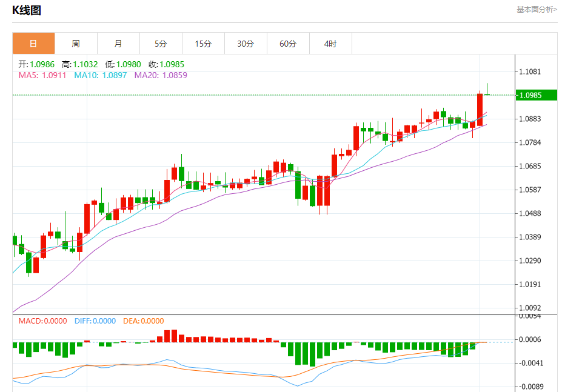The height and width of the screenshot is (392, 562).
Task: Click the MA10: 1.0897 value
Action: tap(101, 75)
